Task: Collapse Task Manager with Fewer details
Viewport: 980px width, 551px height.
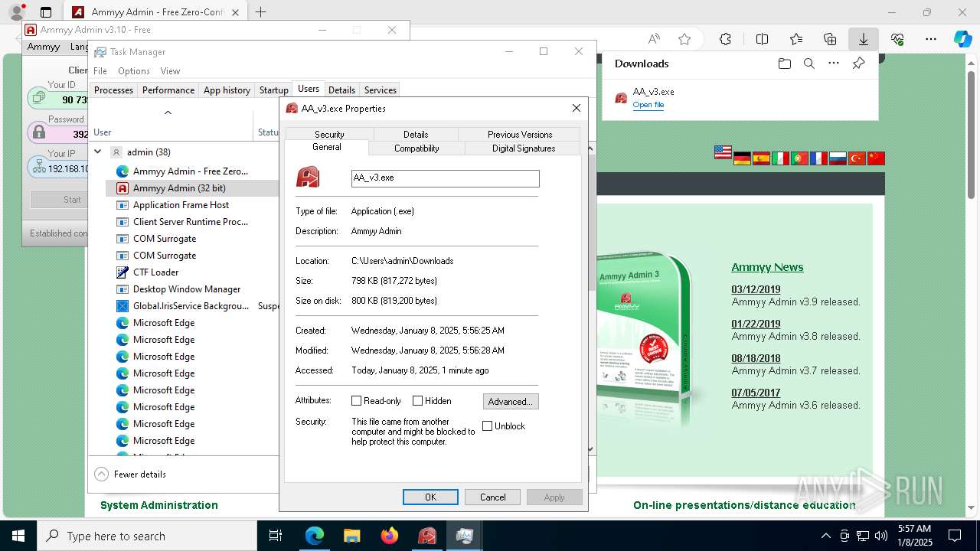Action: (130, 474)
